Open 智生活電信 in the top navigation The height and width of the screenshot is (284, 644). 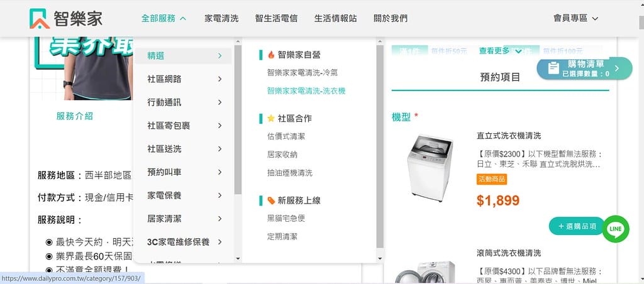coord(277,18)
